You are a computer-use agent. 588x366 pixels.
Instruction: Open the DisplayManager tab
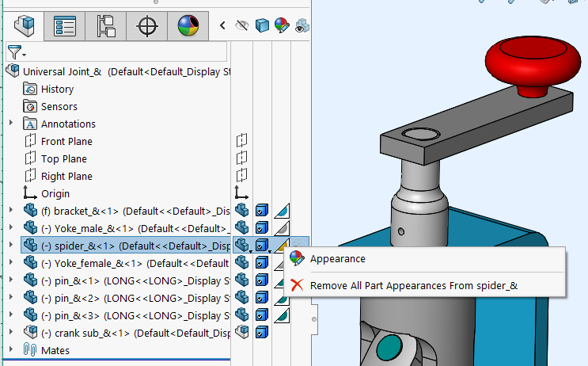(x=188, y=26)
